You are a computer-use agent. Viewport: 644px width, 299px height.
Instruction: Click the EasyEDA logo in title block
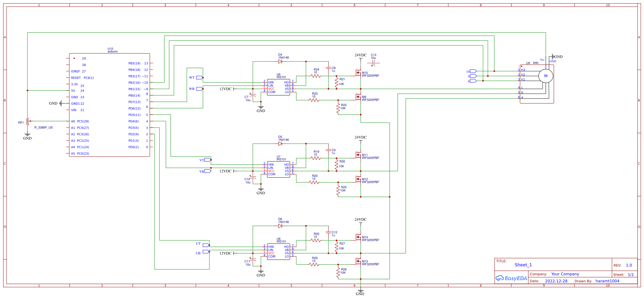click(x=510, y=277)
